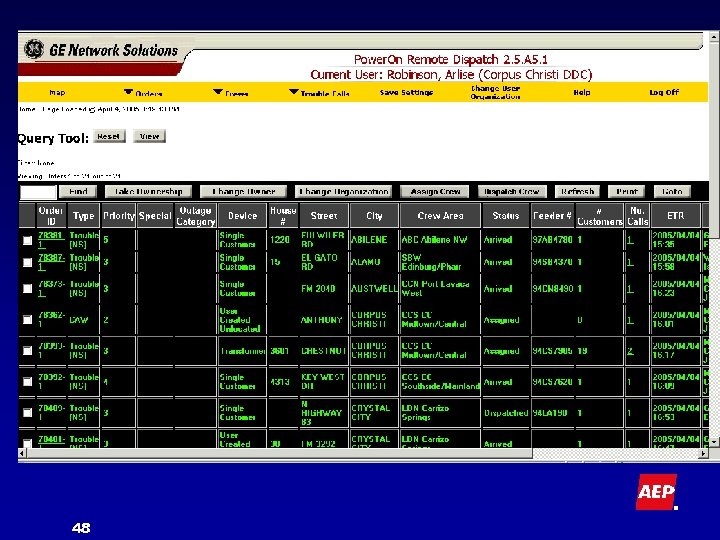Click the Crew Area column header
Image resolution: width=720 pixels, height=540 pixels.
point(440,216)
